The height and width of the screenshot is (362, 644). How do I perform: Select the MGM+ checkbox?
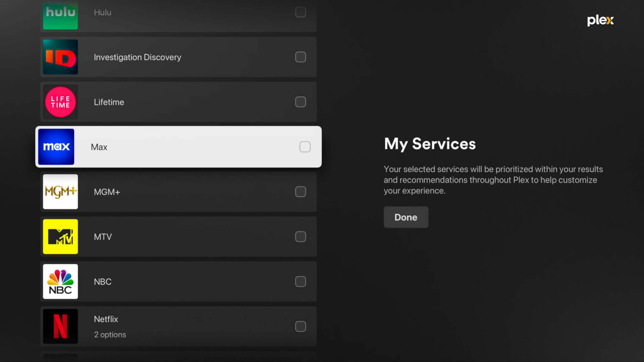pyautogui.click(x=301, y=192)
